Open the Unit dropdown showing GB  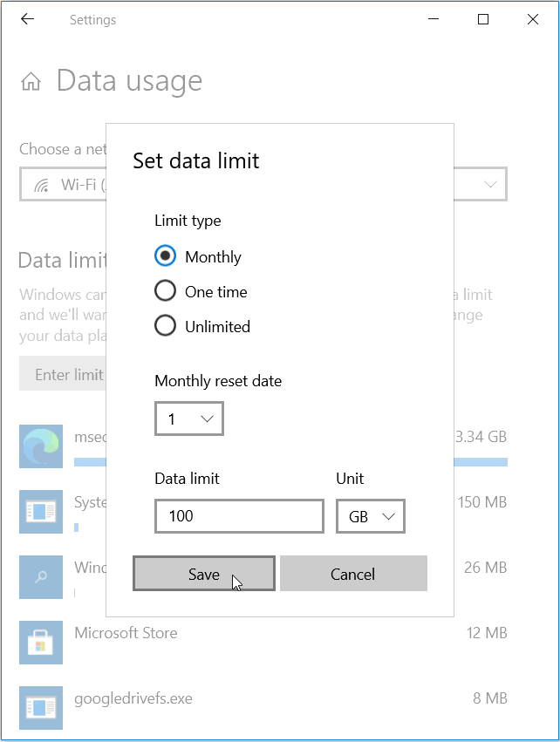click(x=370, y=515)
